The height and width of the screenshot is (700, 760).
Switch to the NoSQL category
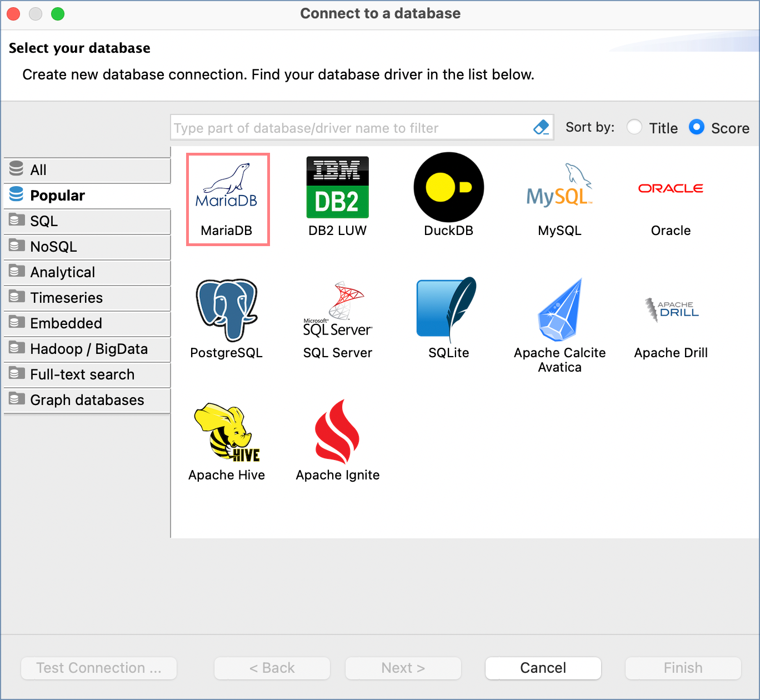(87, 247)
